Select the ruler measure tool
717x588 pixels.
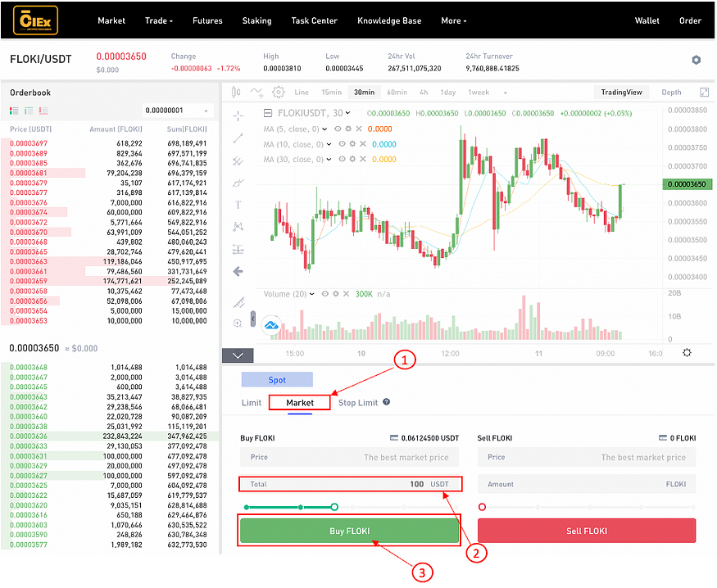(x=238, y=301)
